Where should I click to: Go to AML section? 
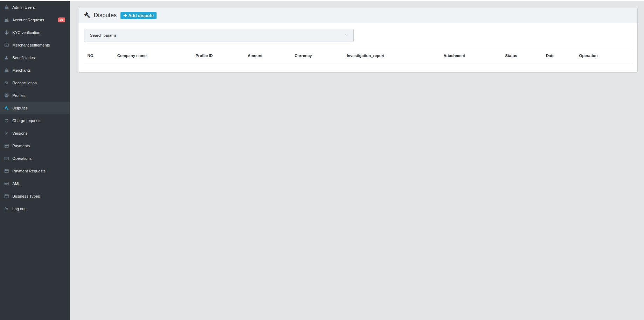[35, 184]
